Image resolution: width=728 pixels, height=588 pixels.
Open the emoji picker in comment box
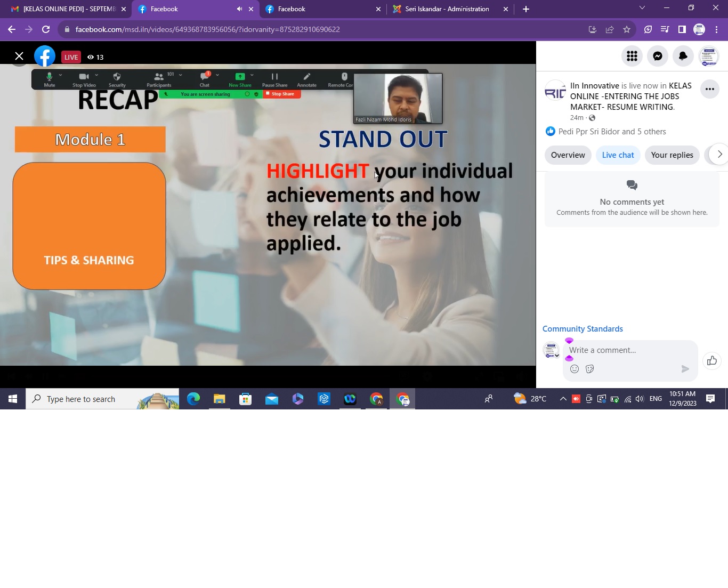tap(575, 369)
